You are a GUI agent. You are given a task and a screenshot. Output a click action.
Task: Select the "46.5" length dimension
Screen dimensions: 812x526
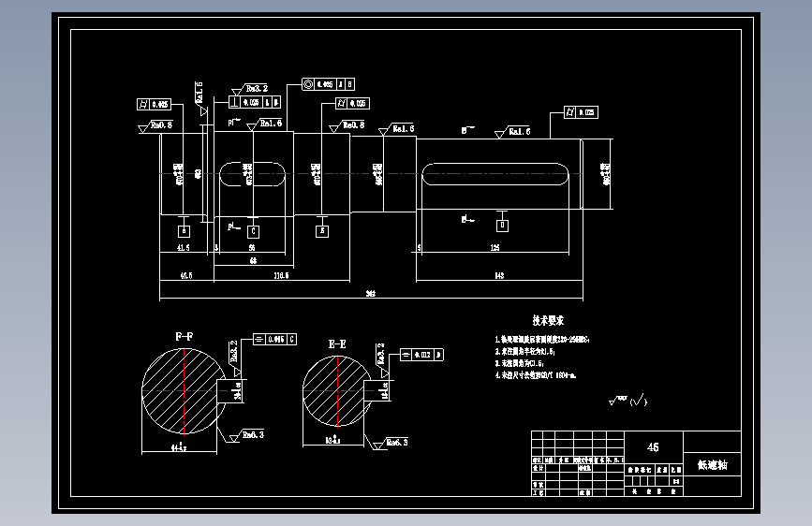click(x=186, y=275)
